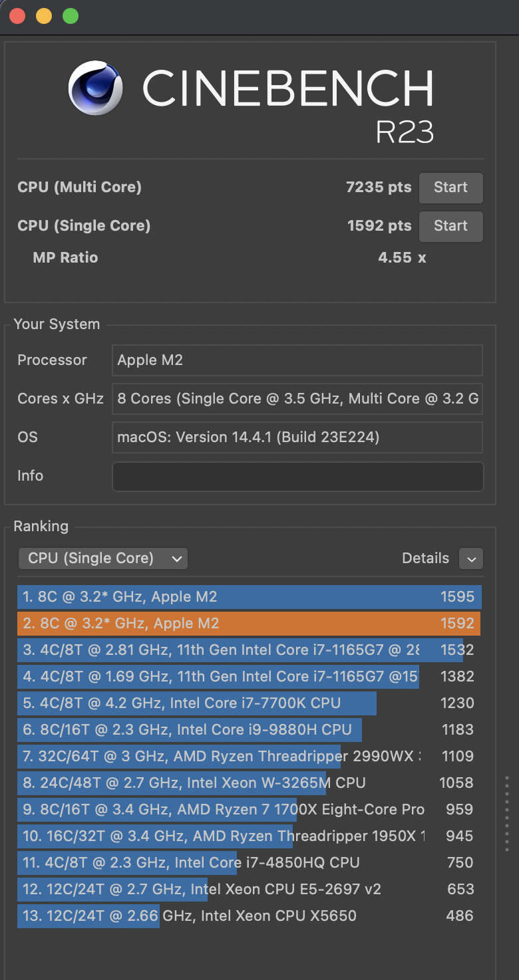
Task: Click into the Info text field
Action: pyautogui.click(x=297, y=477)
